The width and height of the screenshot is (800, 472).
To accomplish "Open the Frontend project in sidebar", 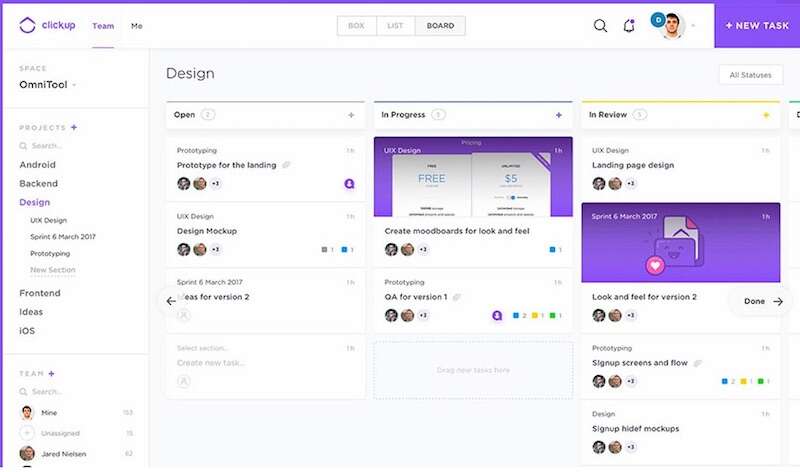I will pyautogui.click(x=40, y=293).
